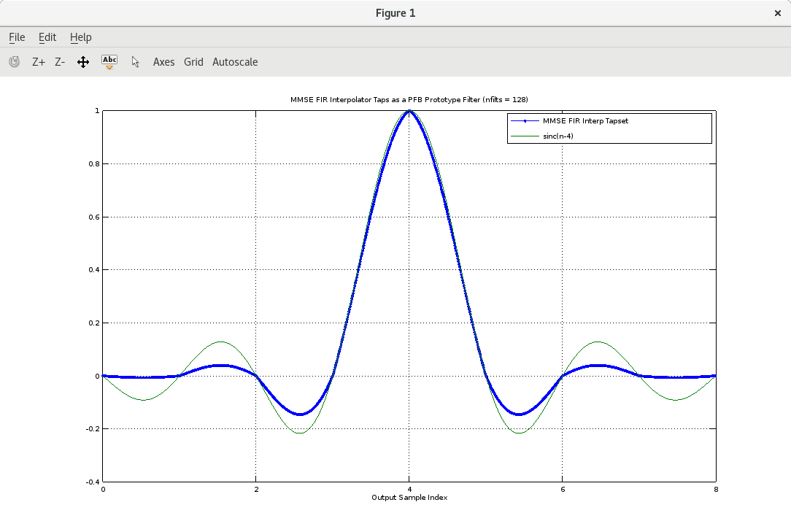
Task: Click the x-axis tick label 6
Action: coord(563,490)
